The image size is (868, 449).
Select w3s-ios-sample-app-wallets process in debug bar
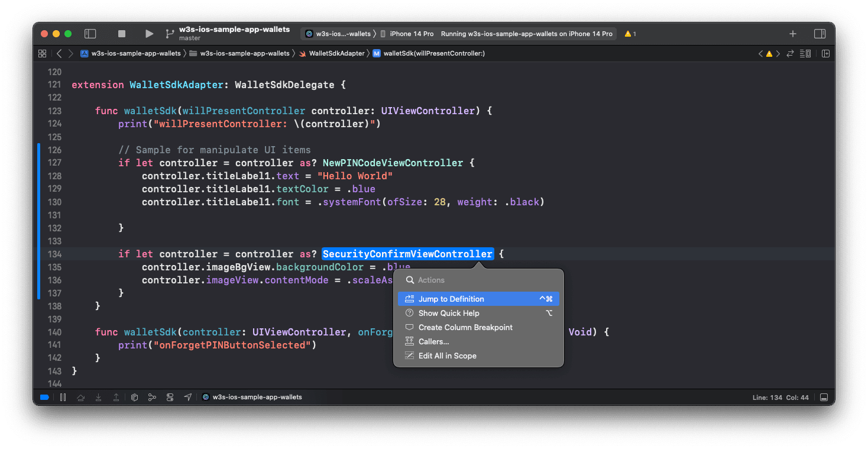click(x=252, y=397)
